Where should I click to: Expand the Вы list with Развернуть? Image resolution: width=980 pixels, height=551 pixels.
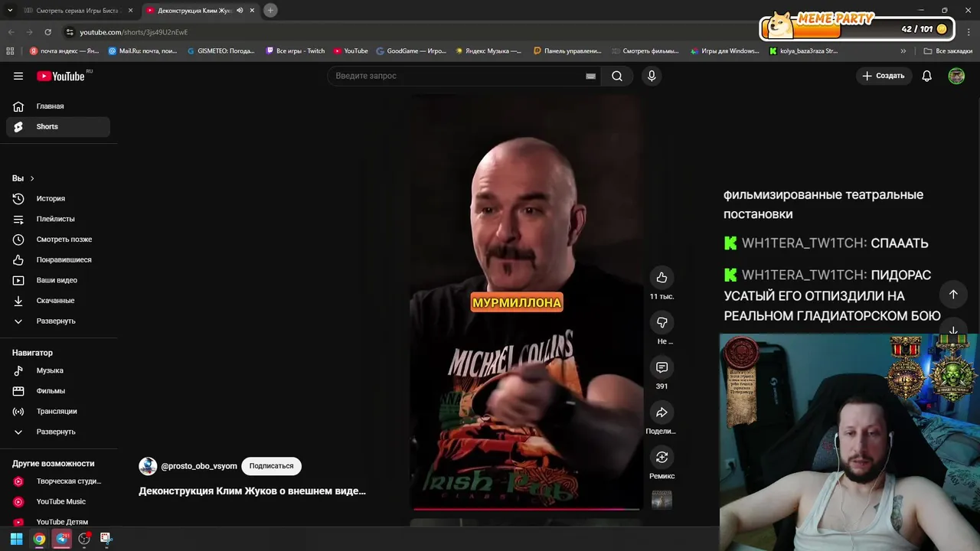[58, 321]
